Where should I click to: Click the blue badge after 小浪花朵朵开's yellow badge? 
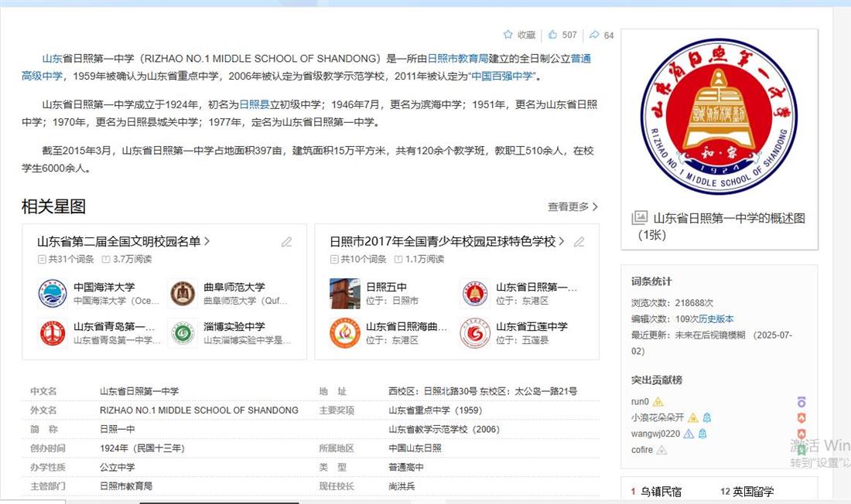(x=707, y=417)
